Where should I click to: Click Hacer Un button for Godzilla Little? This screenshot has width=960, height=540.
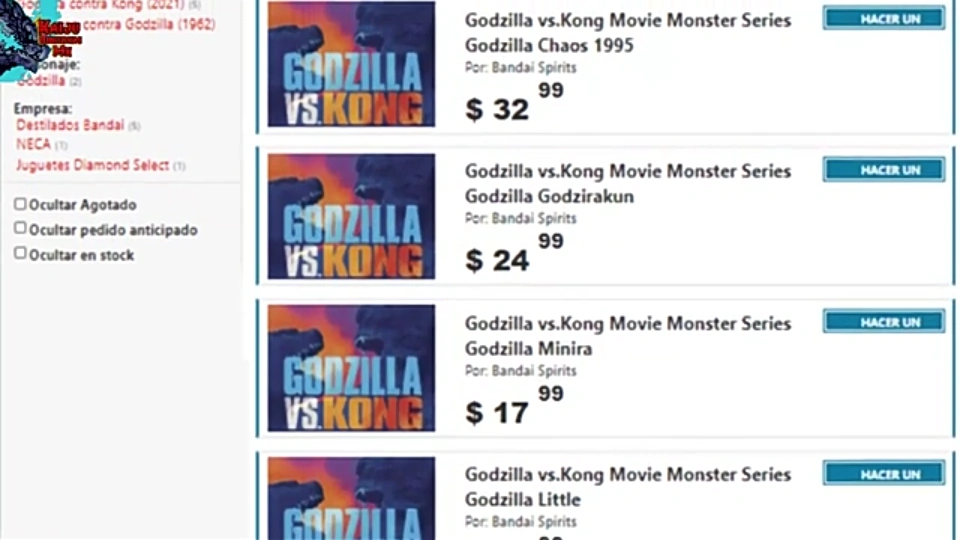coord(884,474)
